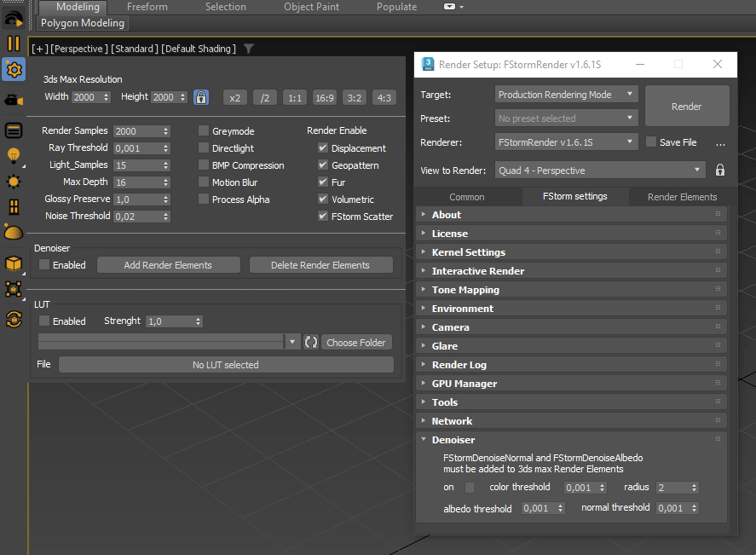Toggle BMP Compression checkbox
756x555 pixels.
point(204,165)
